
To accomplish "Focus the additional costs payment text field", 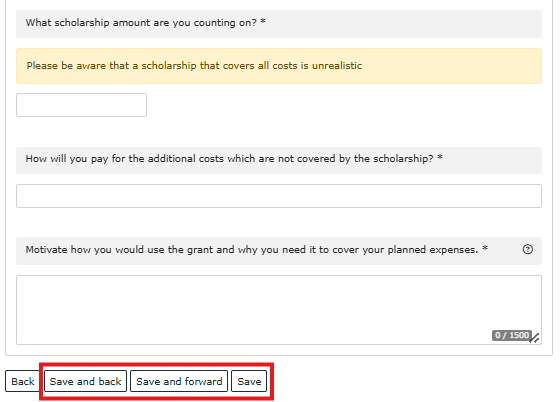I will point(279,196).
